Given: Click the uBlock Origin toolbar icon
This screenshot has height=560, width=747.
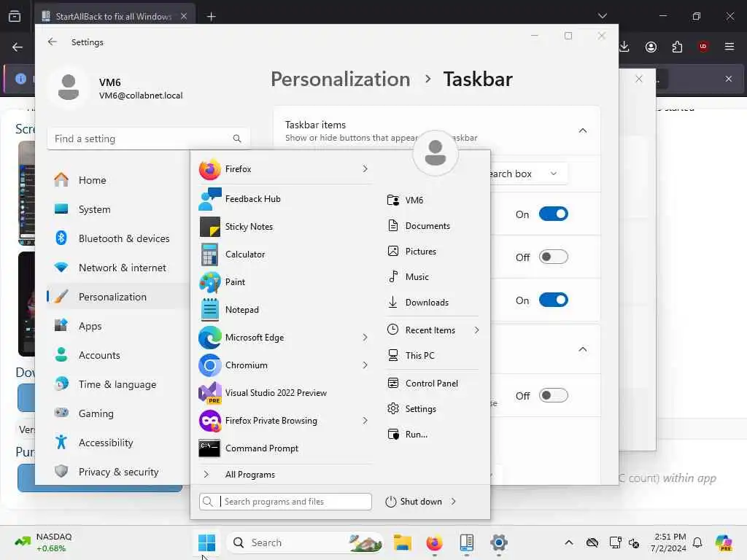Looking at the screenshot, I should [x=703, y=47].
